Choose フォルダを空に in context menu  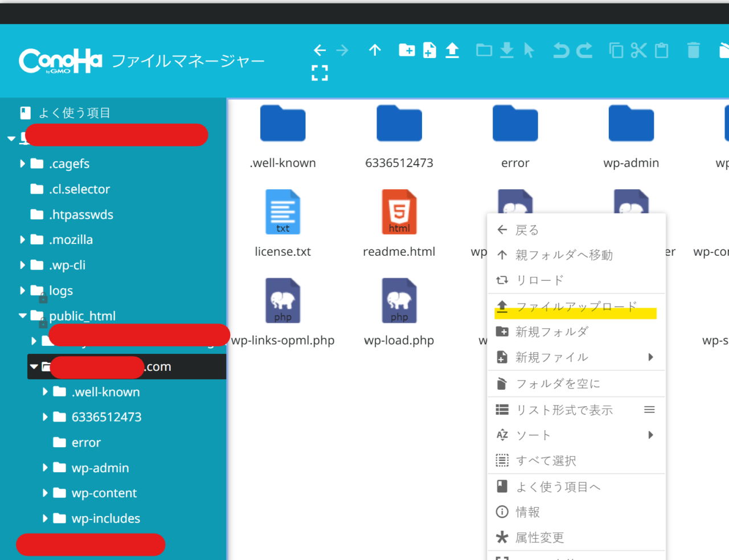pos(576,384)
